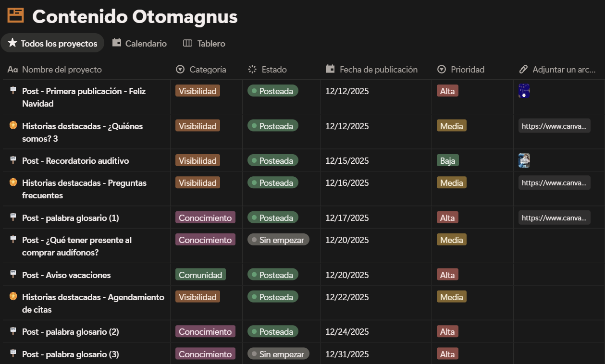Switch to the Tablero view tab
The width and height of the screenshot is (605, 364).
pyautogui.click(x=204, y=43)
